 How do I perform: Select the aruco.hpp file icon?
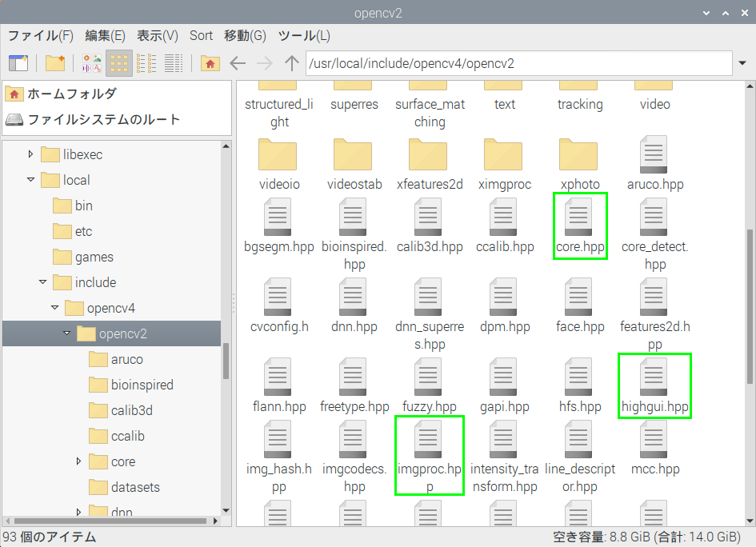[x=654, y=154]
